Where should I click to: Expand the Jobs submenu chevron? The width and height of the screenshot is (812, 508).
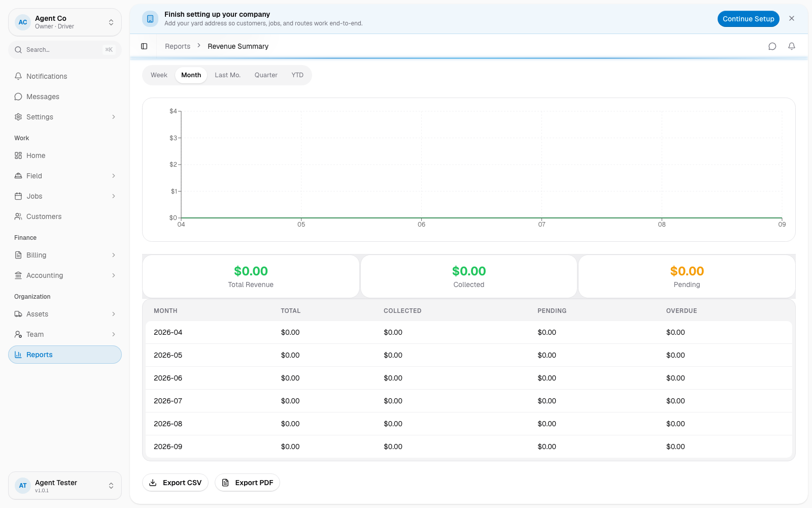pos(114,196)
